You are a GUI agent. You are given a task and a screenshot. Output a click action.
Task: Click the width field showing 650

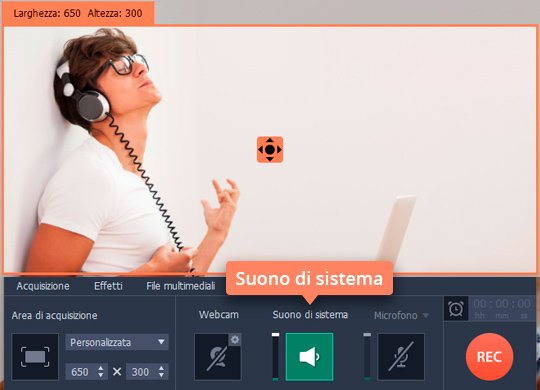(86, 372)
